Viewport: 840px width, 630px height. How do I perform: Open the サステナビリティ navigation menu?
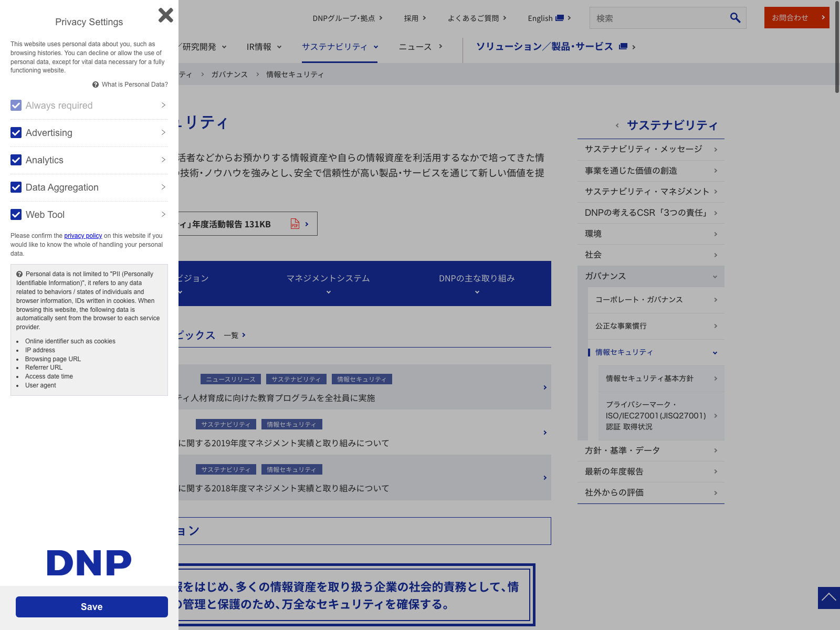tap(340, 47)
